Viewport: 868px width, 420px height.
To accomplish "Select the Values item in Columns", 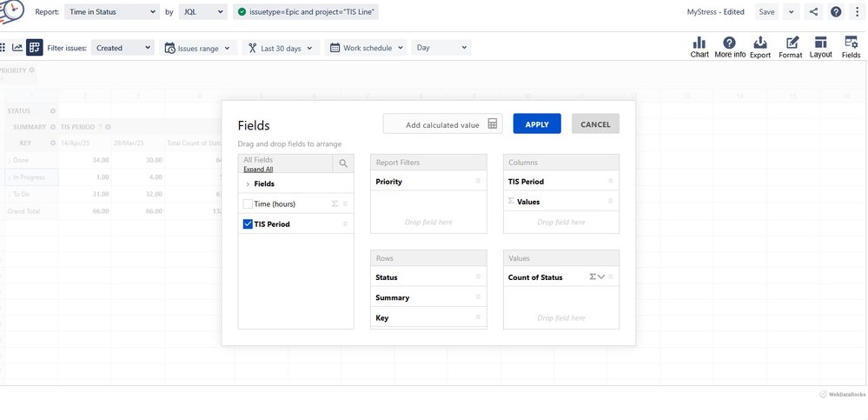I will point(560,202).
